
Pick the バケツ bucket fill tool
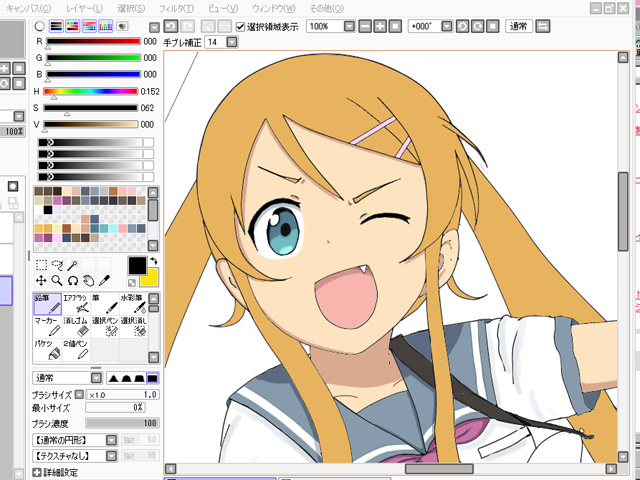click(x=47, y=350)
